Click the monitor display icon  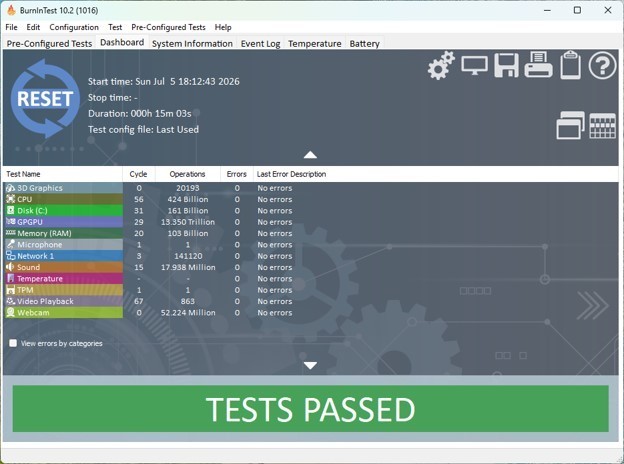tap(474, 66)
